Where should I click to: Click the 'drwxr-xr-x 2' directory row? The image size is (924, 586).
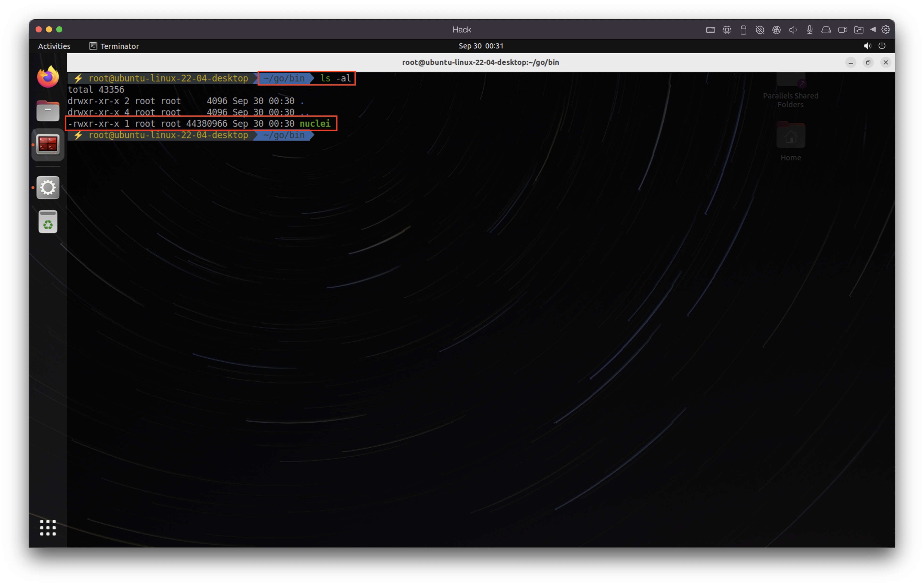(186, 101)
